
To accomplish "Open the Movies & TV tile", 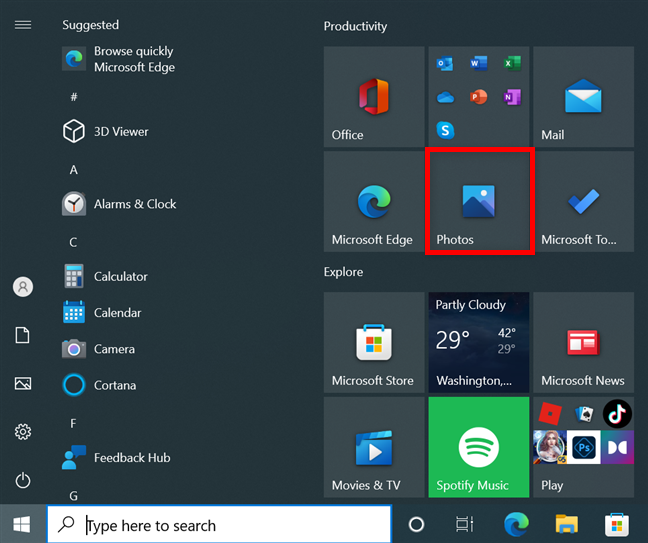I will pyautogui.click(x=374, y=447).
